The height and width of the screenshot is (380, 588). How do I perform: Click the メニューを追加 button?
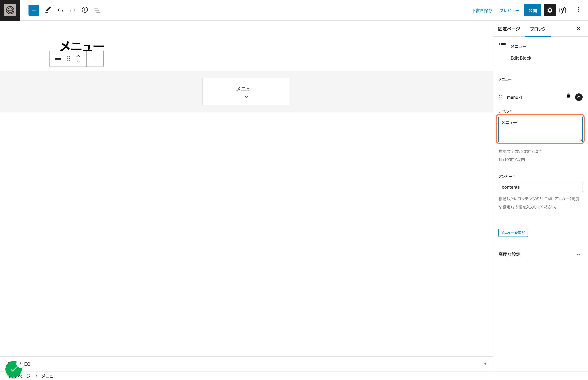pyautogui.click(x=513, y=233)
